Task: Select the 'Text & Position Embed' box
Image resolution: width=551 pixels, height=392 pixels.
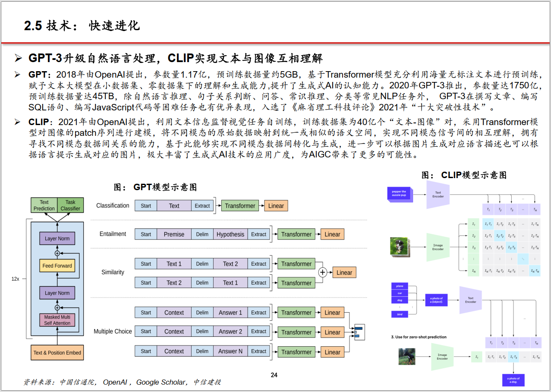Action: click(57, 353)
